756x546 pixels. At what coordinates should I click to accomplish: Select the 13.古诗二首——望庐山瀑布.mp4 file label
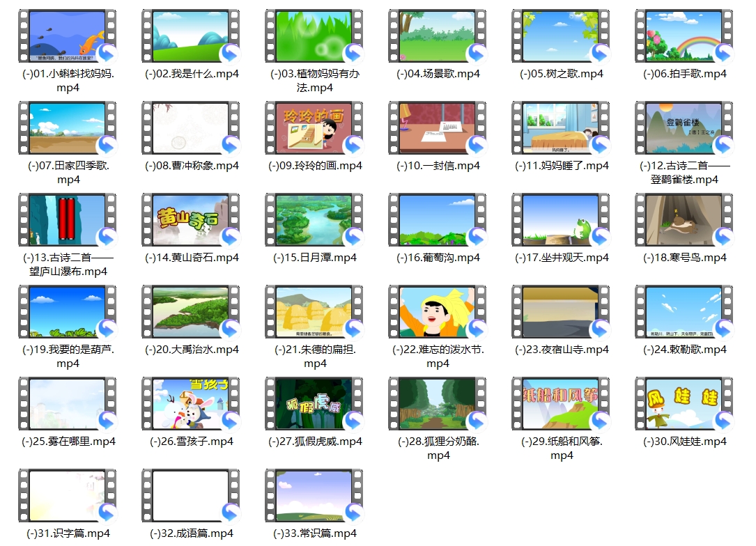pos(68,265)
